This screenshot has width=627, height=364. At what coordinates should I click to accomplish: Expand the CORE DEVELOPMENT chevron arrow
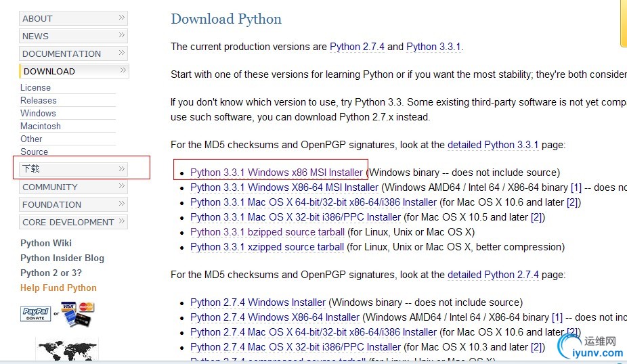122,221
